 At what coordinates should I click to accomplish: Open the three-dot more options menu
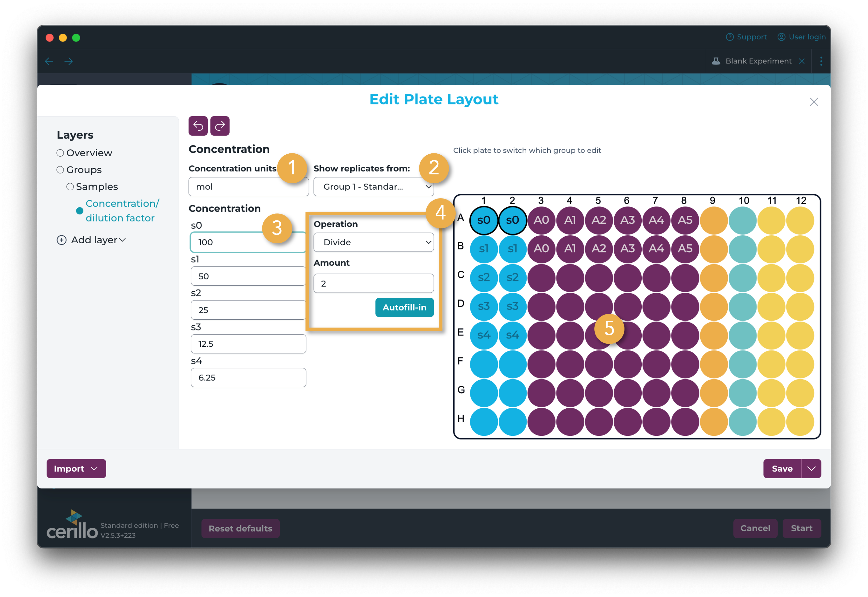(x=821, y=61)
